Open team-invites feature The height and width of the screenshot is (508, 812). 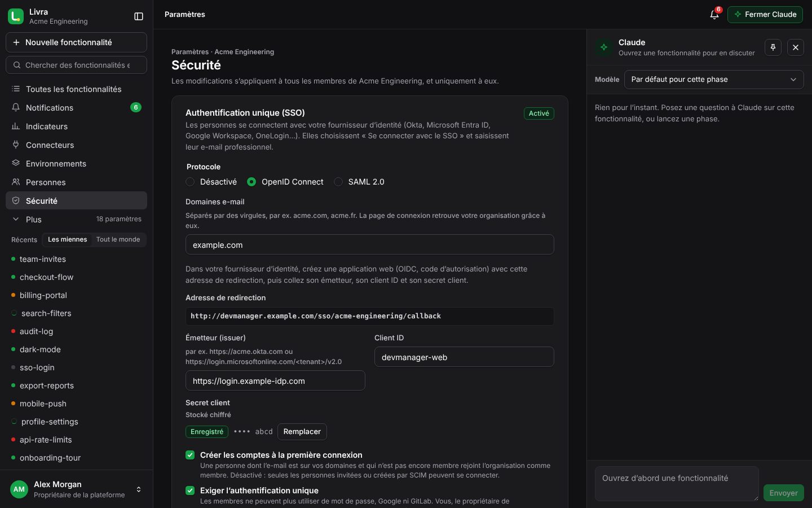(76, 259)
